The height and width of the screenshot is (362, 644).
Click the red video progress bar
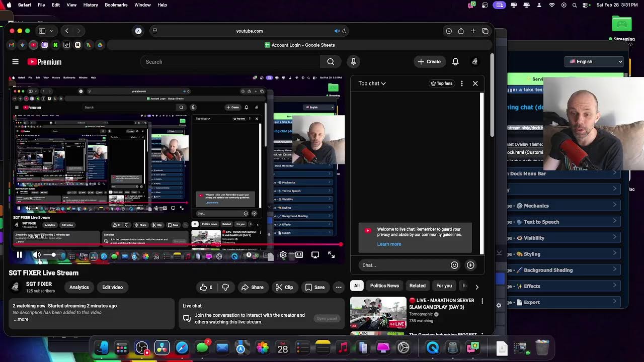(x=176, y=245)
